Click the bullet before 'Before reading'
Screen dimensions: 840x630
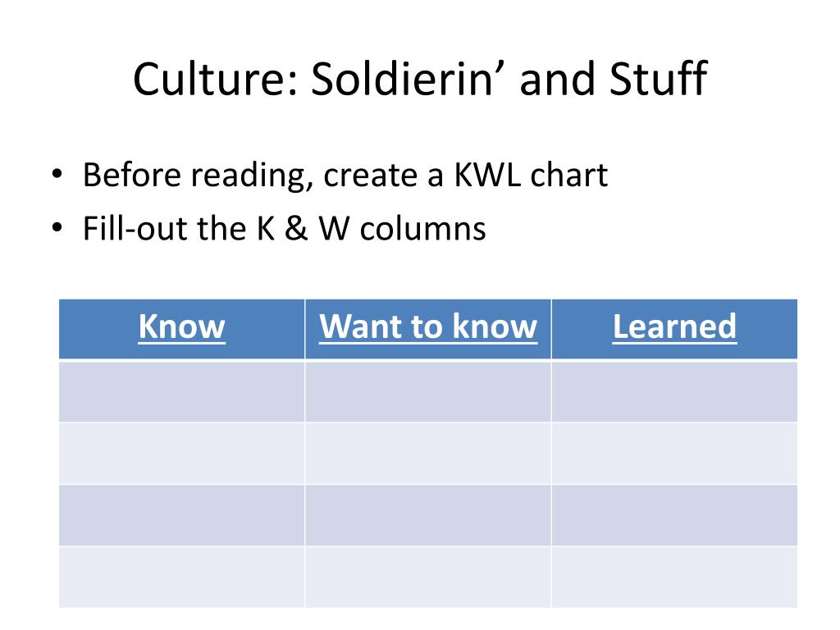click(x=57, y=175)
